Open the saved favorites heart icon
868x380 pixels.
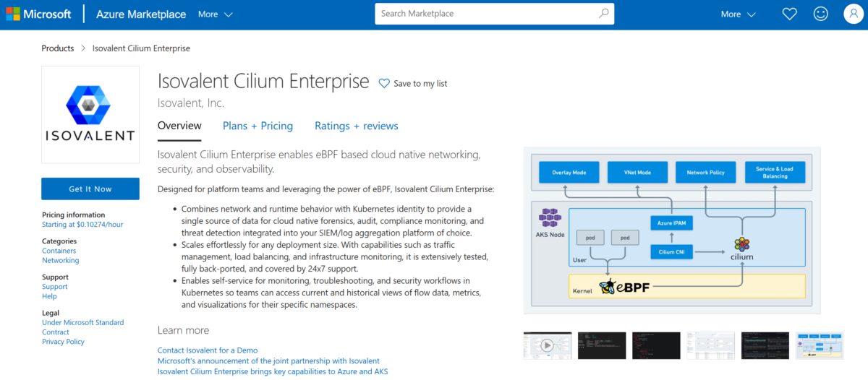tap(790, 14)
